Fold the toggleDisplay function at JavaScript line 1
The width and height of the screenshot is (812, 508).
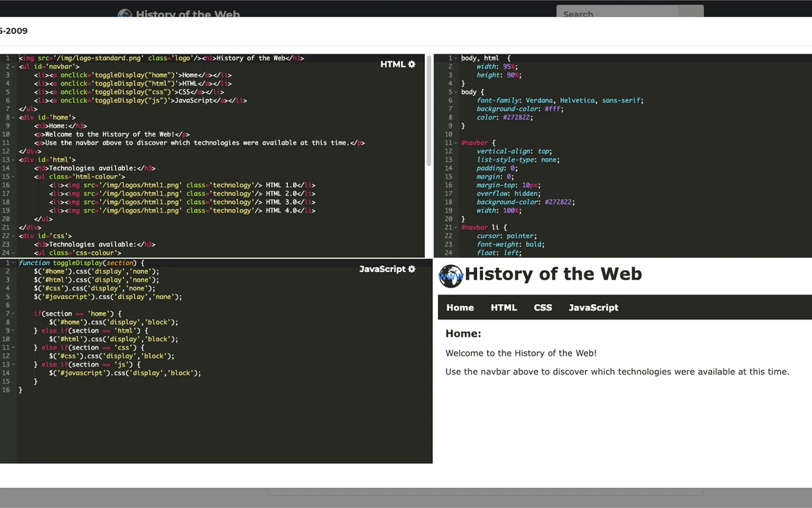pos(14,263)
